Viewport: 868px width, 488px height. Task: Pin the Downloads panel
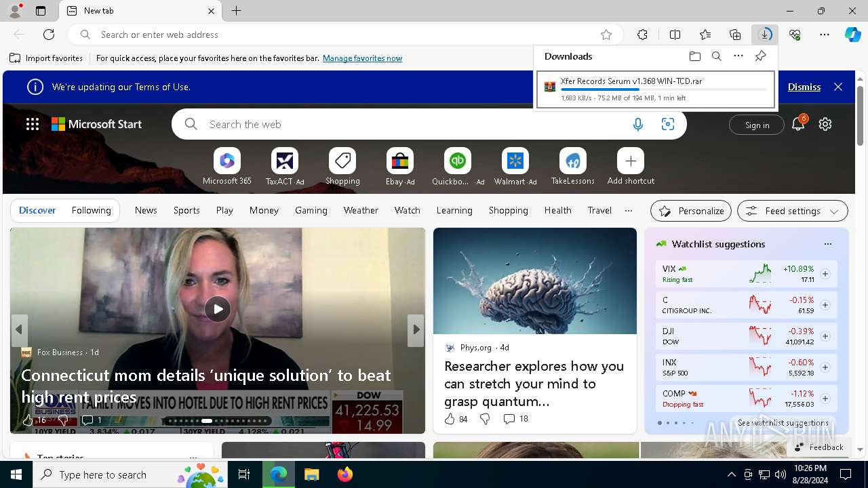[760, 56]
